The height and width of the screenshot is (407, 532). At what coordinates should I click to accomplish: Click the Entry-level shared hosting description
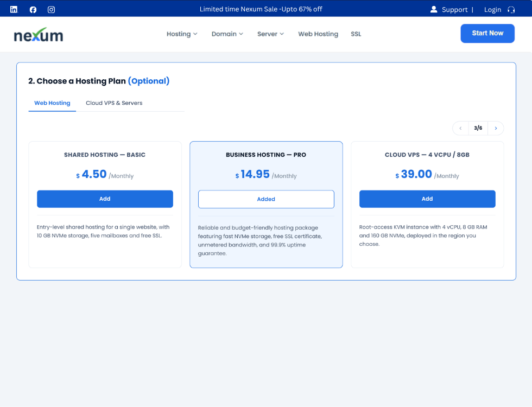pyautogui.click(x=103, y=231)
